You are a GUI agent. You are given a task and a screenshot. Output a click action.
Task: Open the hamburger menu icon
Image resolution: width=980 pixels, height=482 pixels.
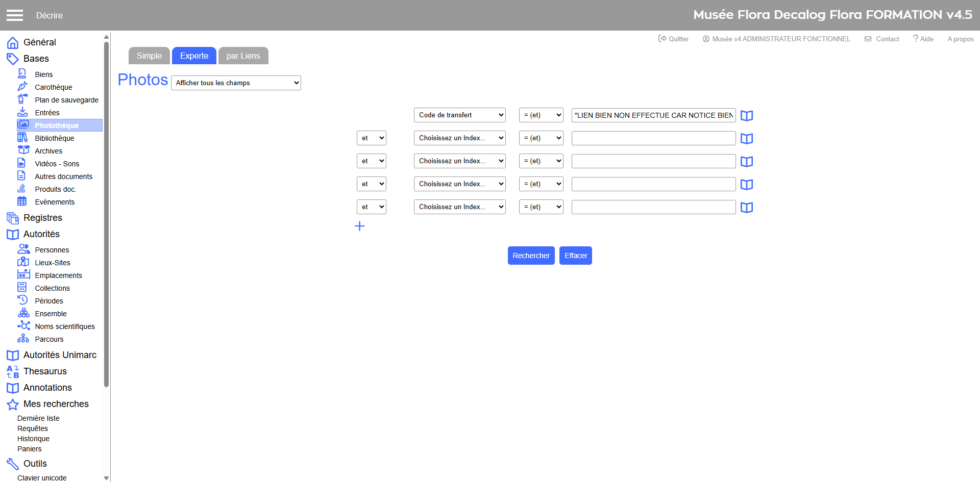pos(15,15)
